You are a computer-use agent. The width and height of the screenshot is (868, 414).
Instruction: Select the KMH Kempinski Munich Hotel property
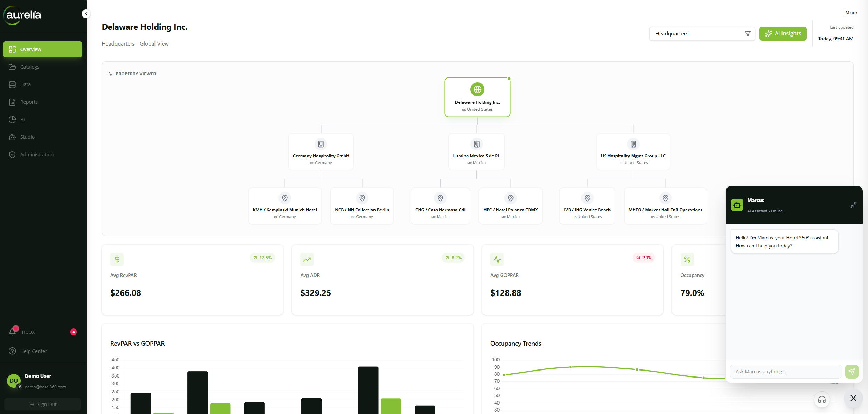point(285,206)
